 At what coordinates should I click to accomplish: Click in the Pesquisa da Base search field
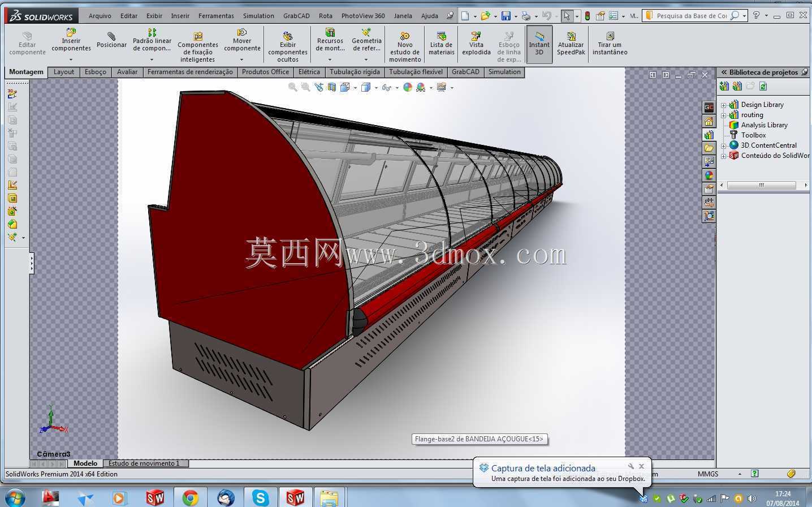click(x=691, y=16)
